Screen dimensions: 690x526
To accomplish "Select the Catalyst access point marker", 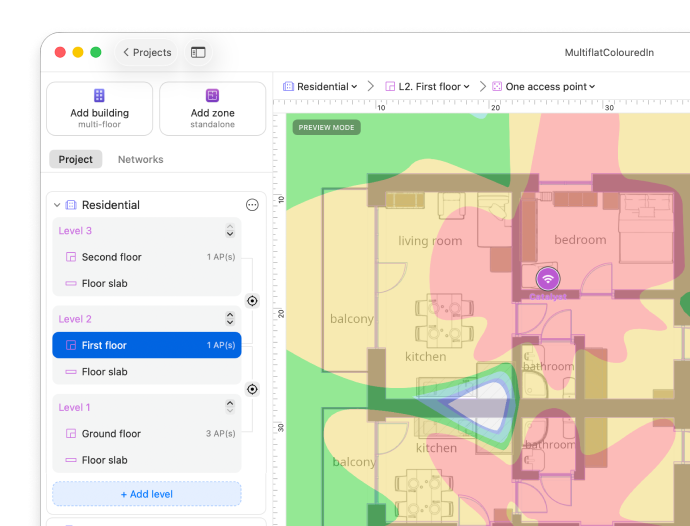I will coord(548,279).
